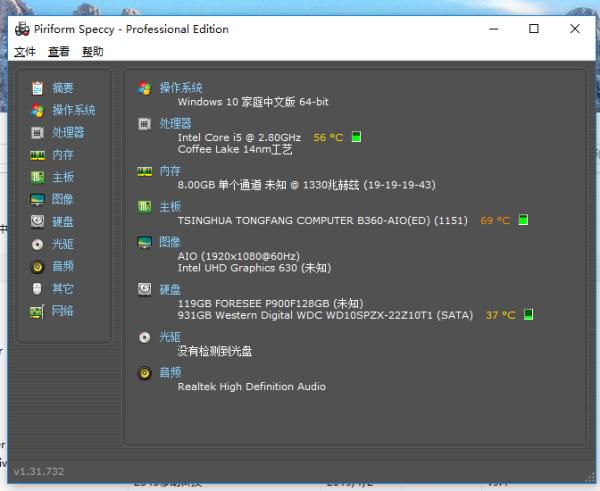The width and height of the screenshot is (600, 491).
Task: Open the 查看 menu
Action: [x=59, y=52]
